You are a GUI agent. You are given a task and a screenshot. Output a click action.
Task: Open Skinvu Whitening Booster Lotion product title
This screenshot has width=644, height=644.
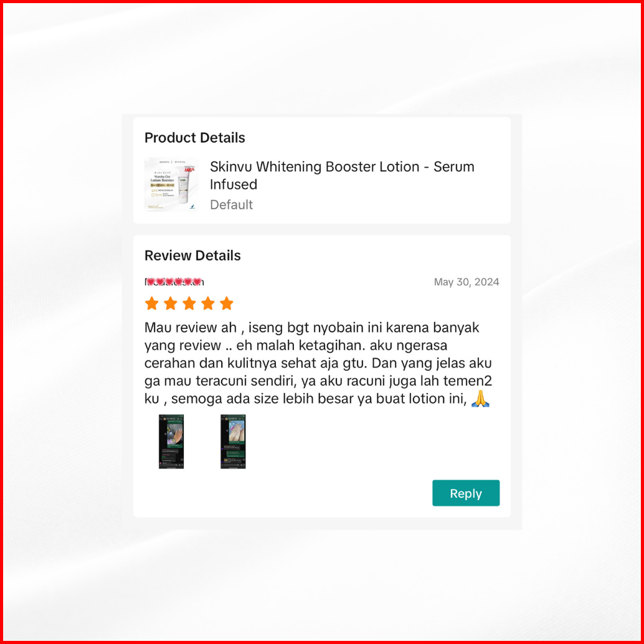[342, 176]
